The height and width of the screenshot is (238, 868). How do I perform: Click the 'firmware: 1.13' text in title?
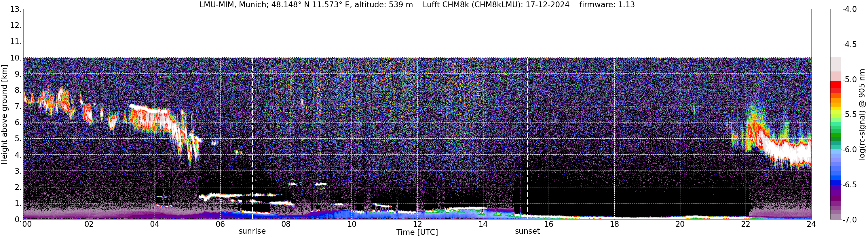[607, 4]
